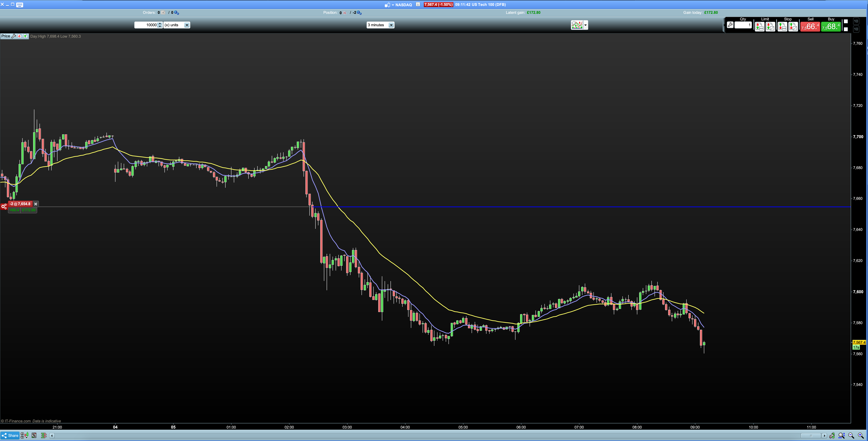The height and width of the screenshot is (441, 868).
Task: Click the linked candlestick chart style icon
Action: (25, 435)
